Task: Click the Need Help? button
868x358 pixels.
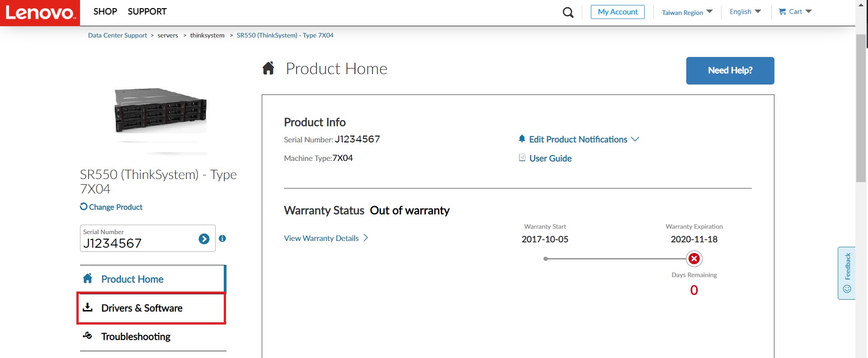Action: click(x=730, y=71)
